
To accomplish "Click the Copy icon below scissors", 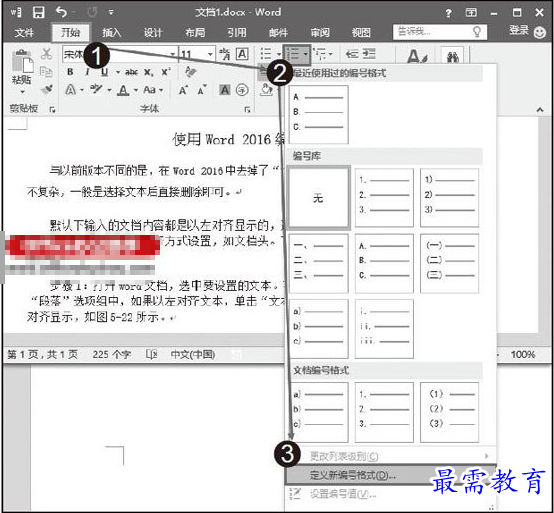I will 46,72.
